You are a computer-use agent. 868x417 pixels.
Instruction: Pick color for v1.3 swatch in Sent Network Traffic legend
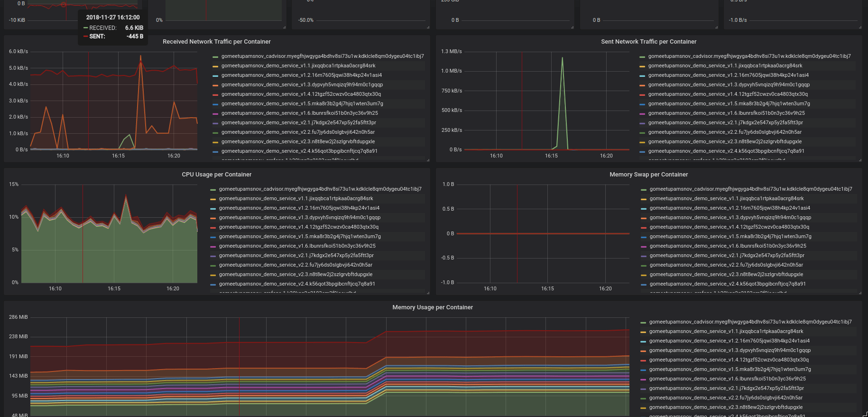point(642,85)
